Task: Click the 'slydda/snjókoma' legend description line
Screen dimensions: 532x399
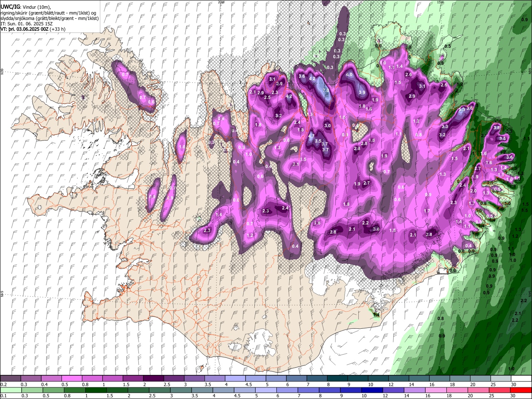Action: click(49, 18)
